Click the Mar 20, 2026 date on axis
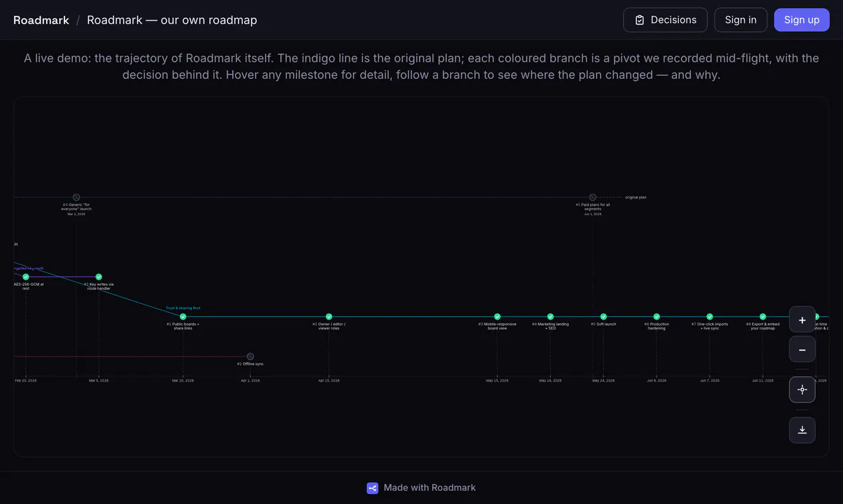Screen dimensions: 843x504 pyautogui.click(x=183, y=381)
